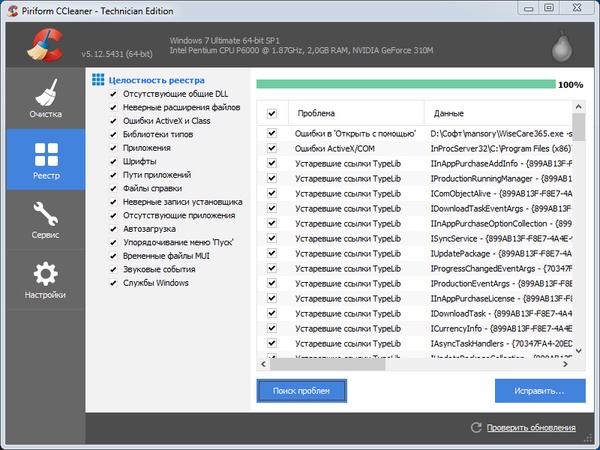The image size is (600, 450).
Task: Open the Очистка (Cleaner) broom section
Action: (45, 100)
